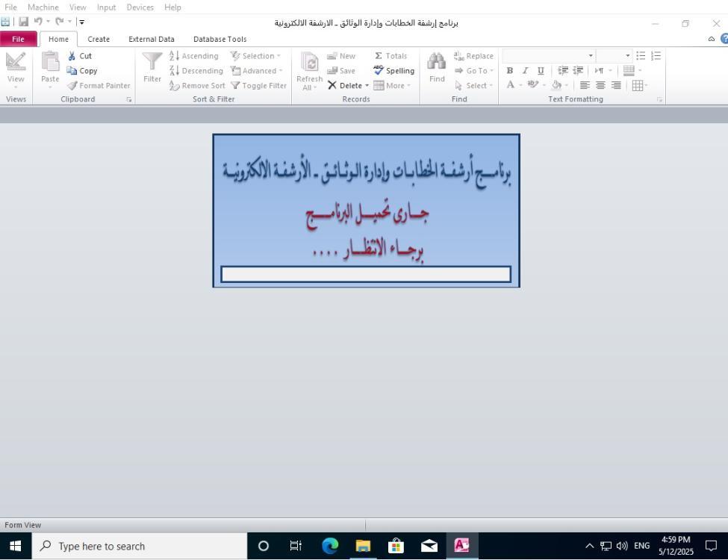The height and width of the screenshot is (560, 728).
Task: Expand the Delete dropdown arrow
Action: click(367, 85)
